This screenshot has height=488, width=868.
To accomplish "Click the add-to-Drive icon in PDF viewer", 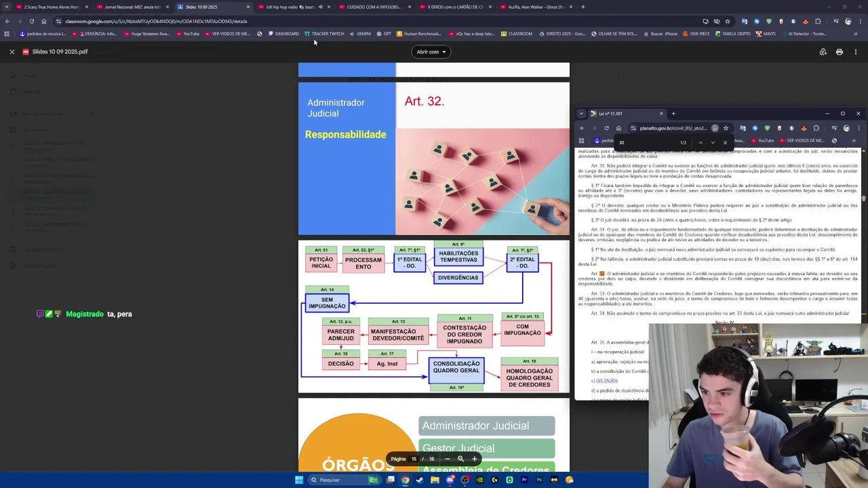I will click(x=823, y=52).
